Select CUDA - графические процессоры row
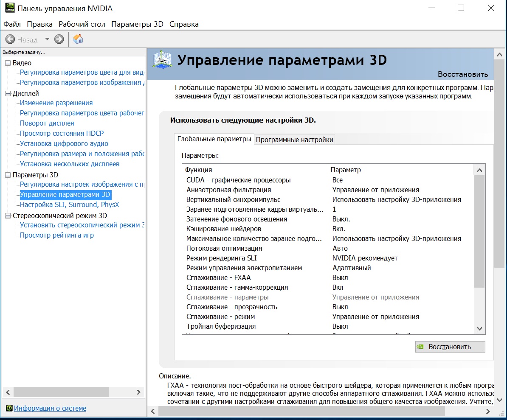The height and width of the screenshot is (420, 507). point(328,180)
